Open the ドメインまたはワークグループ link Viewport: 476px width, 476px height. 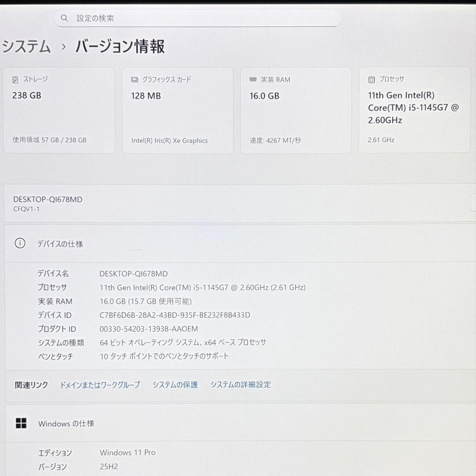pos(100,384)
